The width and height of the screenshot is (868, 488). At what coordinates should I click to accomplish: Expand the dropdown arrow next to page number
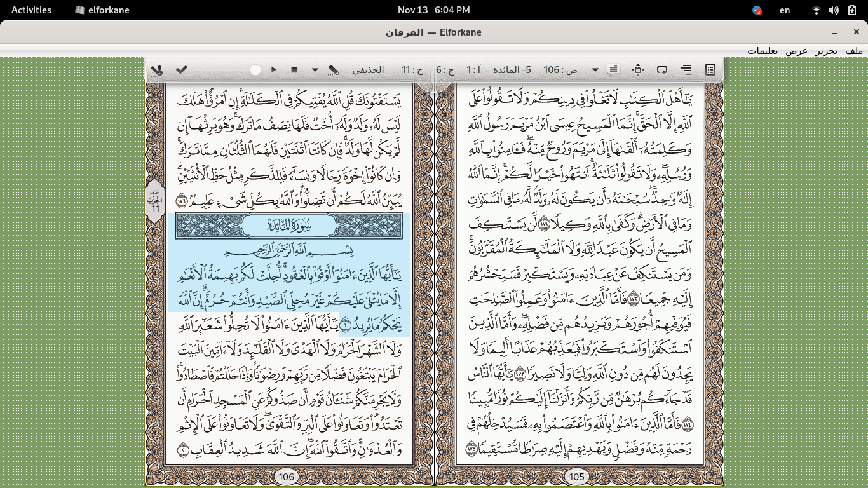click(x=595, y=70)
